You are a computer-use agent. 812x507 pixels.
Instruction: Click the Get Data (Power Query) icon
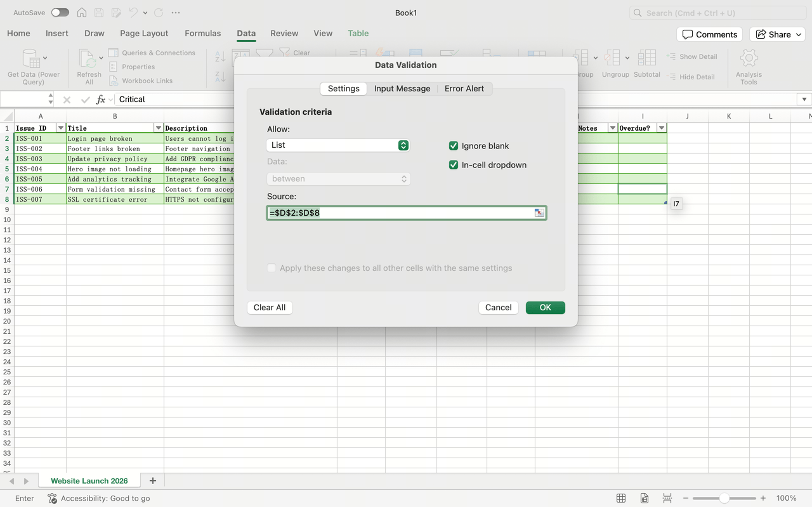coord(31,58)
